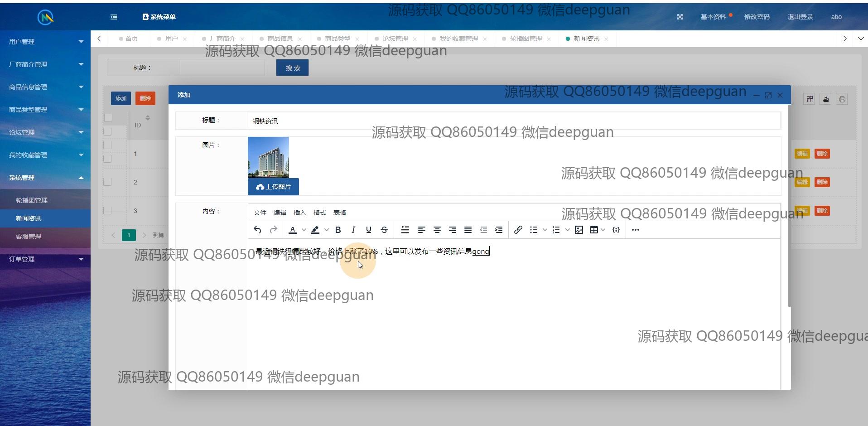Decrease the paragraph indent
The width and height of the screenshot is (868, 426).
pyautogui.click(x=483, y=230)
